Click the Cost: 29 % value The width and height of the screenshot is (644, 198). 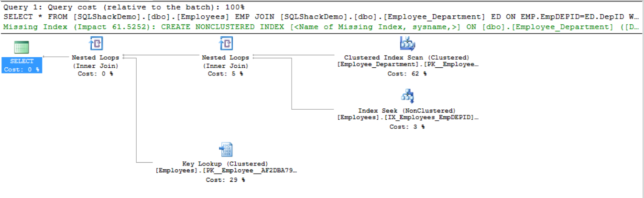point(225,180)
